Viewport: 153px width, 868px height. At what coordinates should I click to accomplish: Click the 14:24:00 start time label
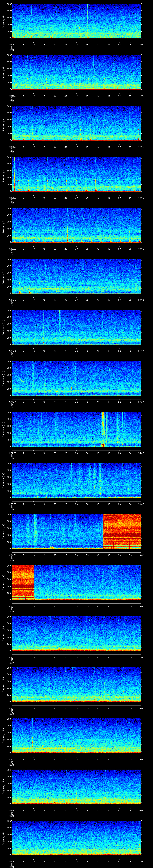pyautogui.click(x=12, y=555)
